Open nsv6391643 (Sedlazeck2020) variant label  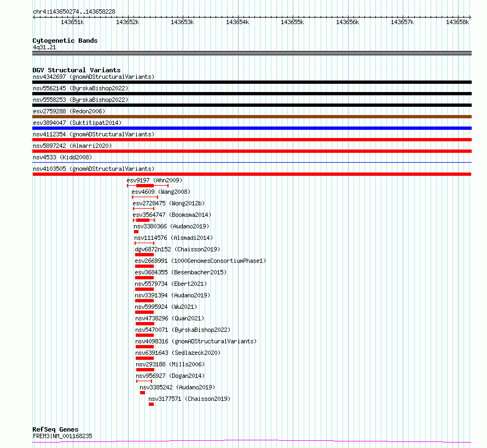pos(178,353)
